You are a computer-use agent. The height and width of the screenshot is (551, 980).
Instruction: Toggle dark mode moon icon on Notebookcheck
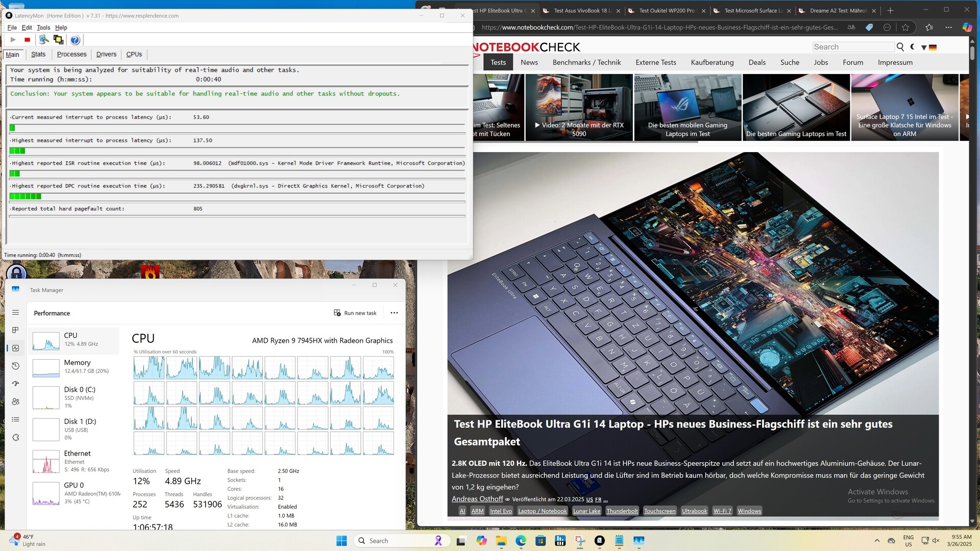point(913,47)
